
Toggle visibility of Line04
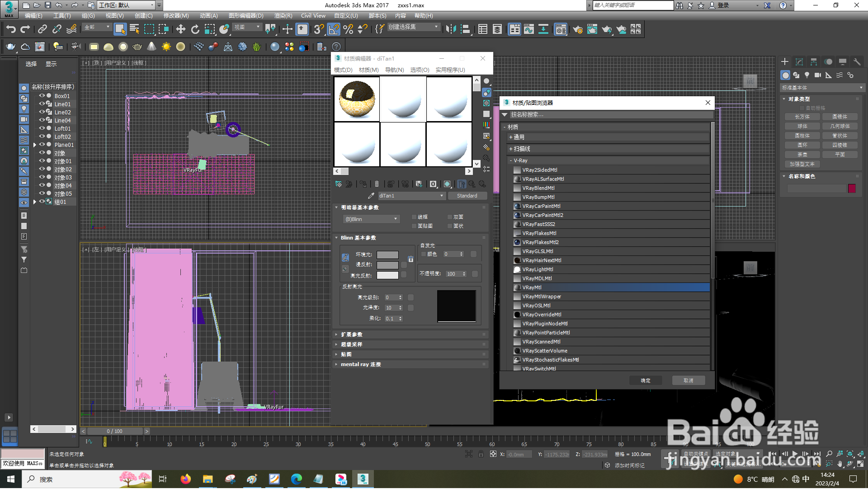(x=42, y=120)
